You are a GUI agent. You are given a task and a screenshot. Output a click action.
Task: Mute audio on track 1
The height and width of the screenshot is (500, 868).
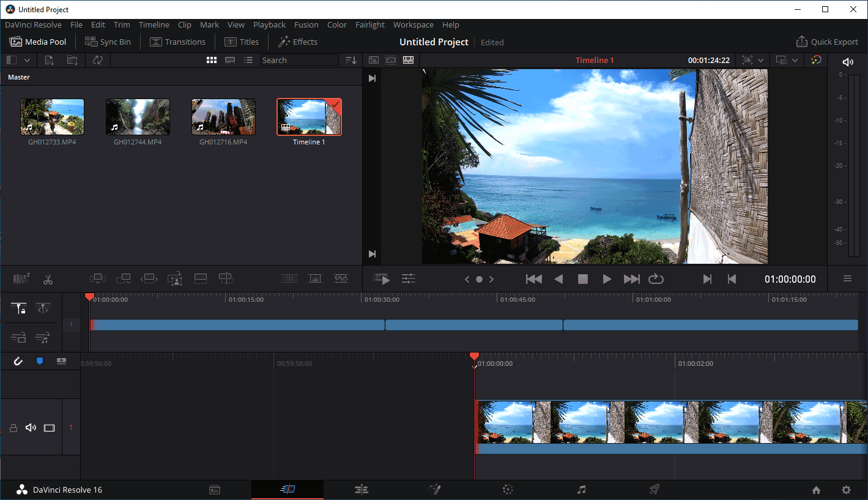click(x=31, y=427)
